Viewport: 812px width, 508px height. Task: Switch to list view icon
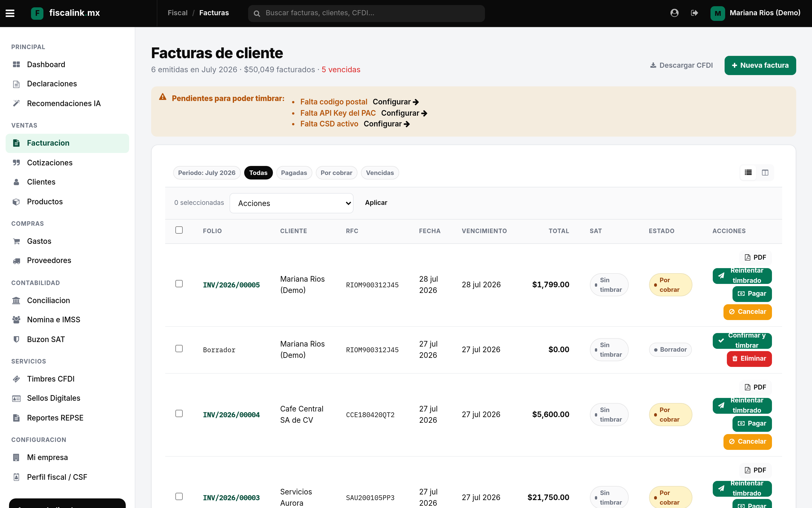click(748, 173)
